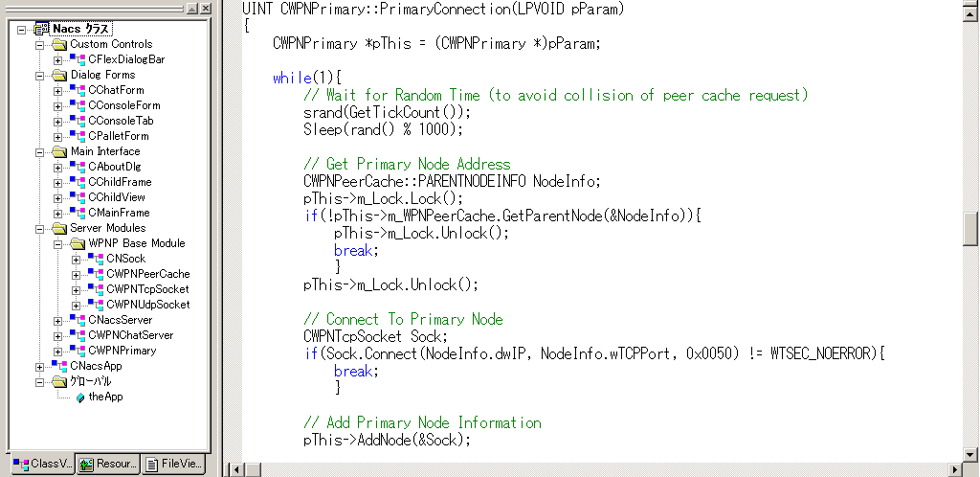Click the CNacsApp class icon
980x477 pixels.
pos(59,366)
